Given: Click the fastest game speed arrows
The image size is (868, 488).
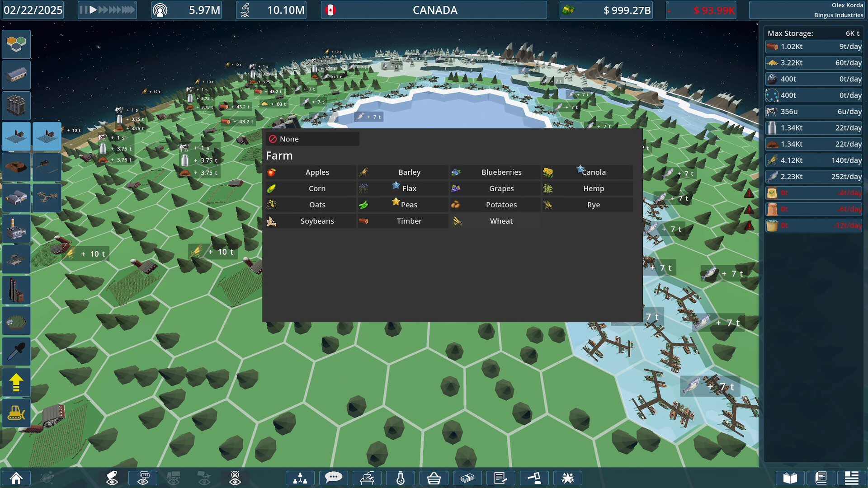Looking at the screenshot, I should (128, 9).
